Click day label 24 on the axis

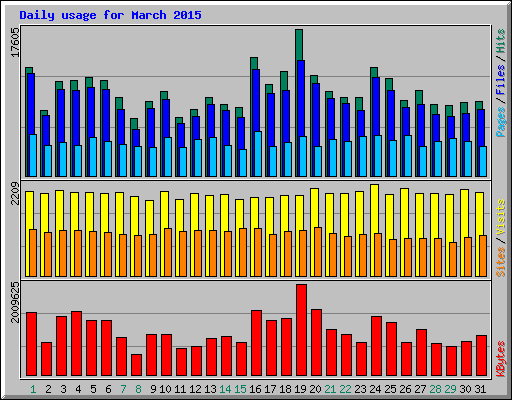(x=375, y=389)
